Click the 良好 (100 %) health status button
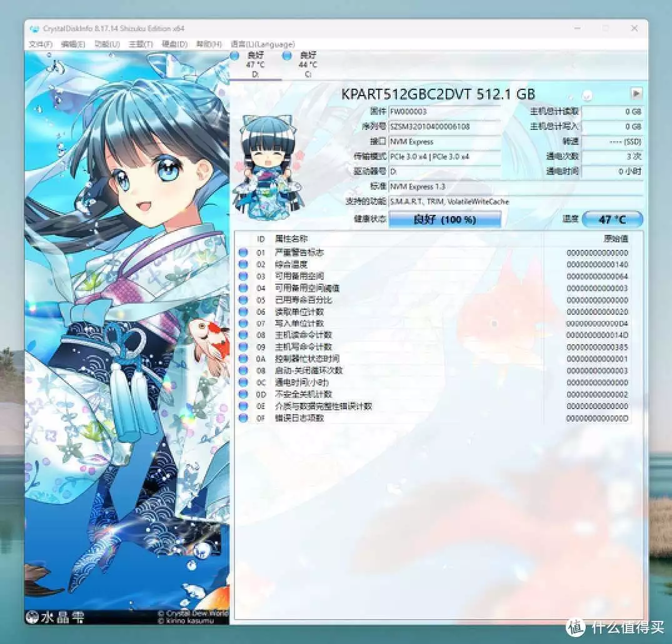Viewport: 672px width, 644px height. (x=445, y=220)
